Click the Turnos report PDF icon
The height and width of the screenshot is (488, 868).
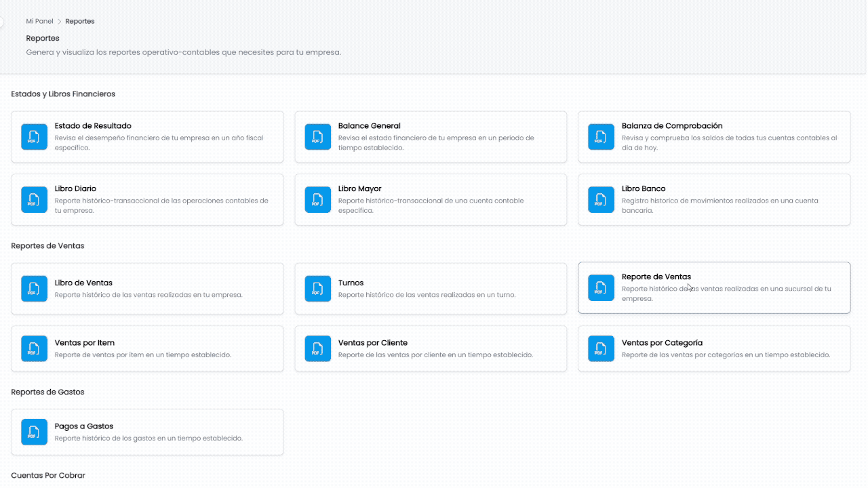[317, 289]
